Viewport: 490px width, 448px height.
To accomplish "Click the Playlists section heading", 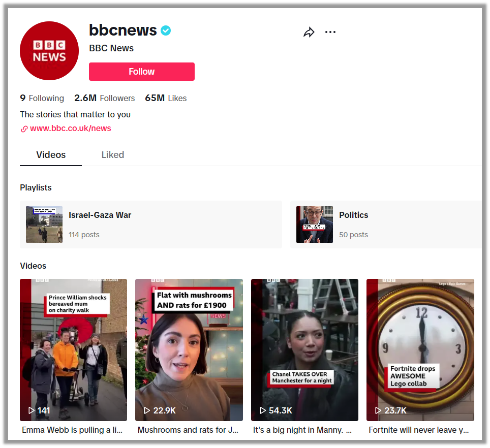I will click(x=36, y=187).
